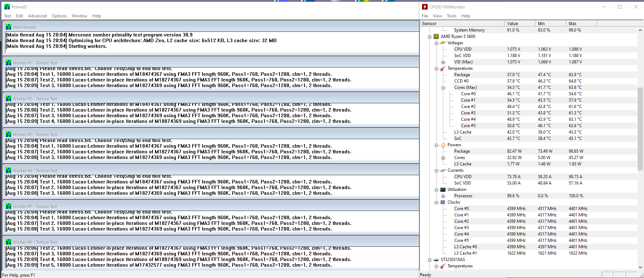
Task: Click the HWMonitor scrollbar up arrow
Action: pos(640,30)
